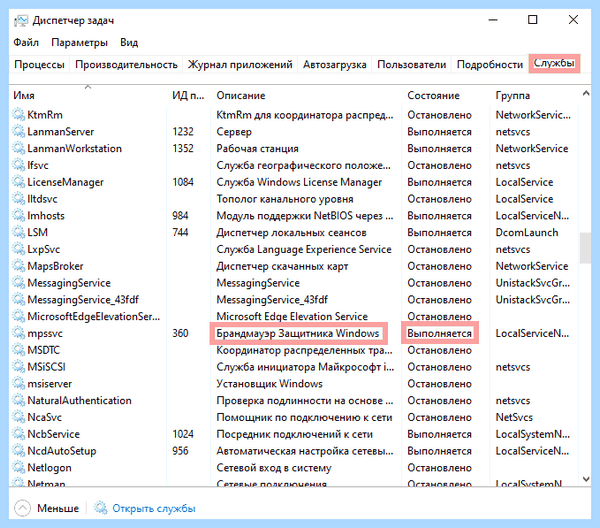This screenshot has width=600, height=528.
Task: Click the scroll up arrow of services list
Action: coord(585,93)
